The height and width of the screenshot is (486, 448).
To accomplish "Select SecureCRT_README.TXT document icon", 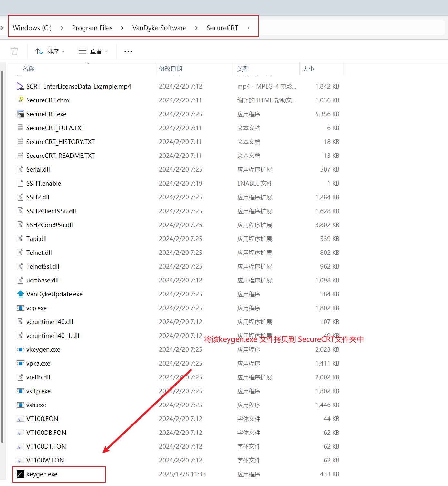I will [x=20, y=156].
